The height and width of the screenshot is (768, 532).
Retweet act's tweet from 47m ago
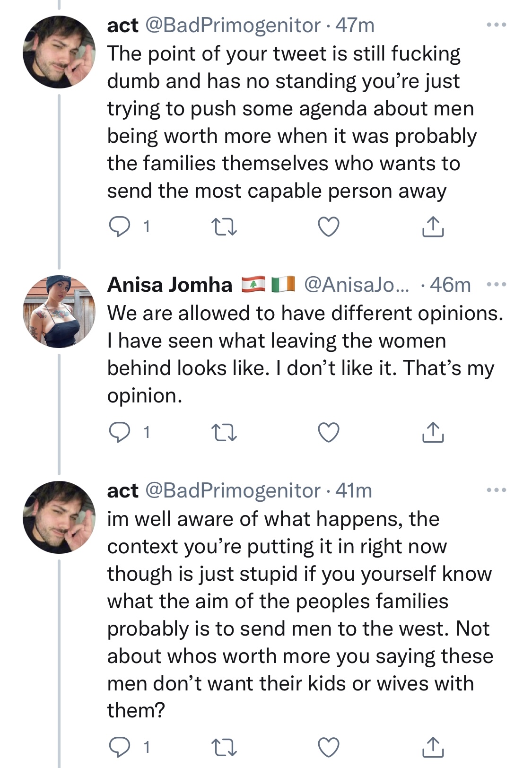(x=224, y=227)
